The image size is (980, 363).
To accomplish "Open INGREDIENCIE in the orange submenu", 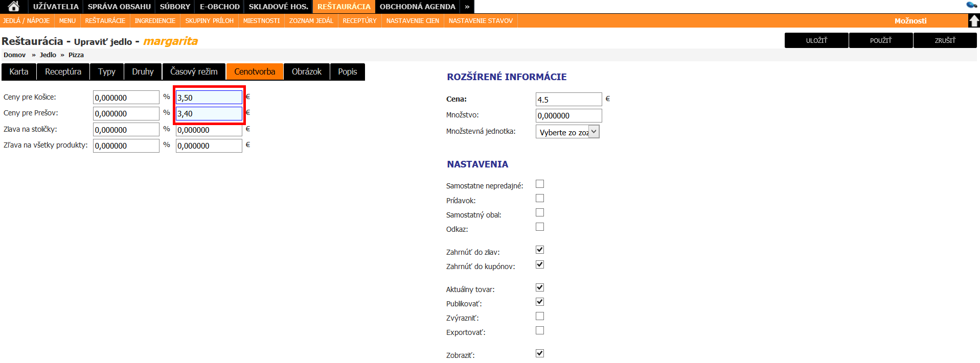I will pos(155,21).
